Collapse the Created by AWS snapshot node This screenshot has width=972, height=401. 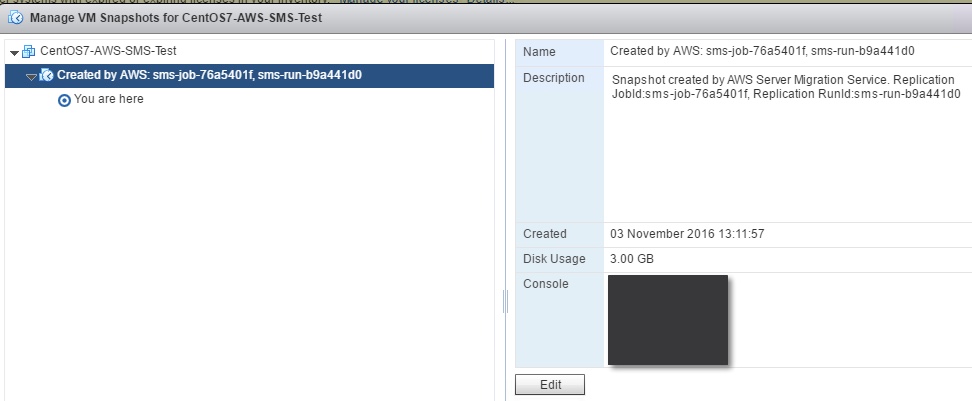31,76
